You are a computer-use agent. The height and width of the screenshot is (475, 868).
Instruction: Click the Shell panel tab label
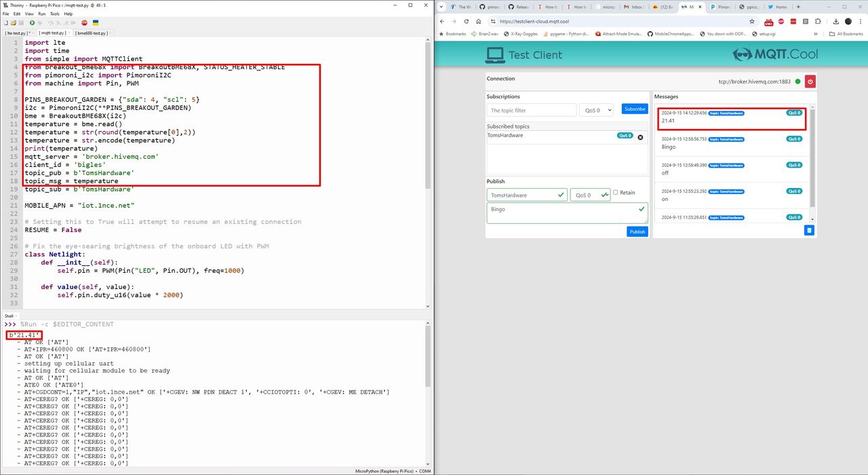point(9,316)
